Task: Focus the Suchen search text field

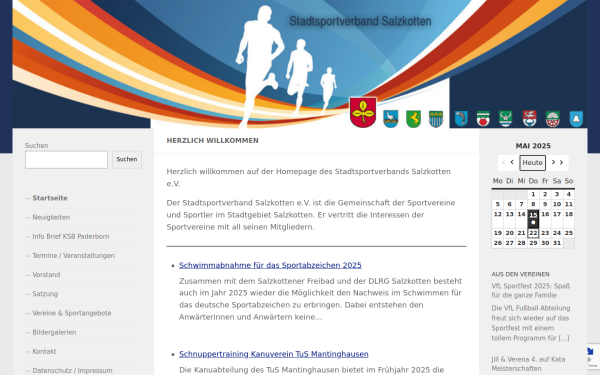Action: click(x=66, y=160)
